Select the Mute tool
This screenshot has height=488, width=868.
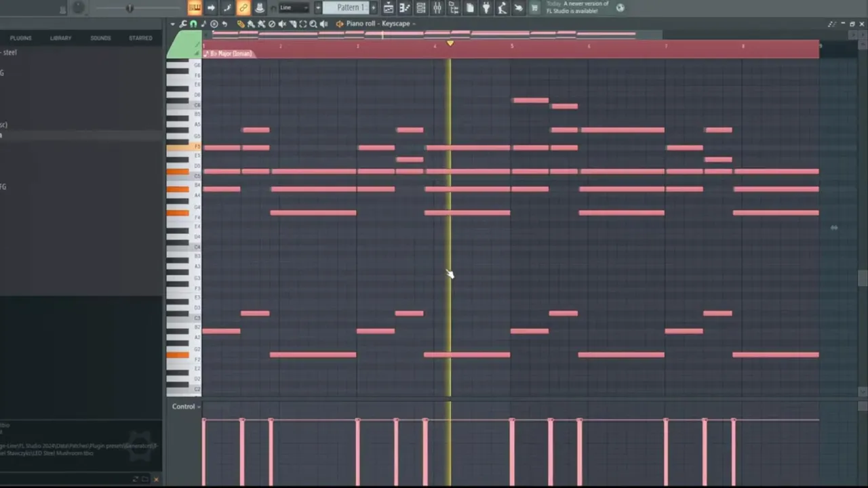tap(282, 24)
